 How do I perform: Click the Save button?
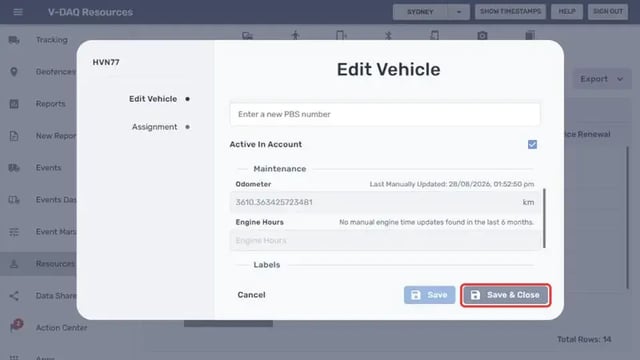pos(429,295)
